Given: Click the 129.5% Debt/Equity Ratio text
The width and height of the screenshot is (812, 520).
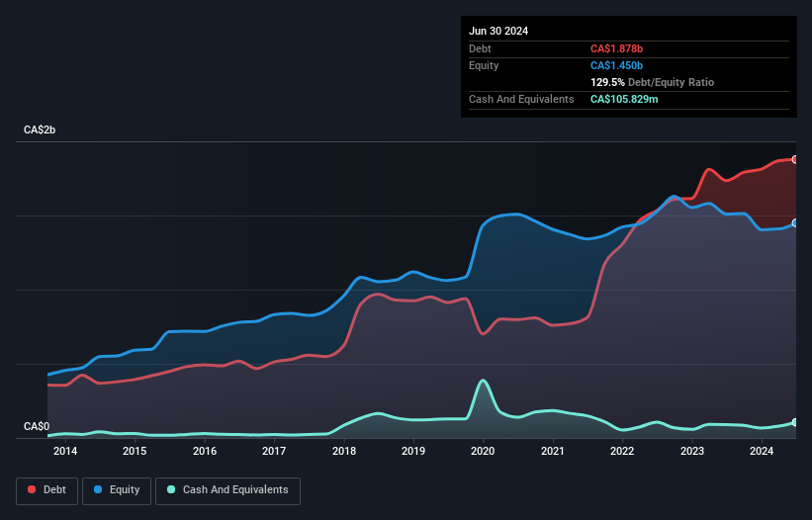Looking at the screenshot, I should click(x=652, y=82).
